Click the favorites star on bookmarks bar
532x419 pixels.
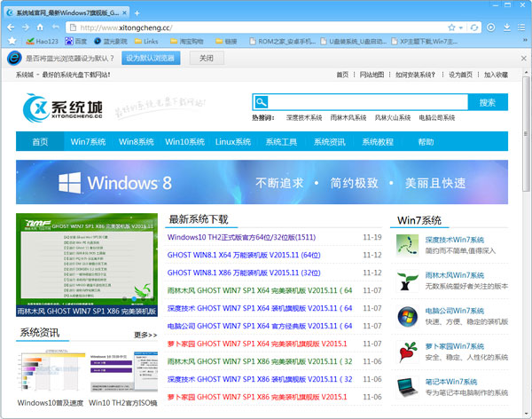coord(12,41)
